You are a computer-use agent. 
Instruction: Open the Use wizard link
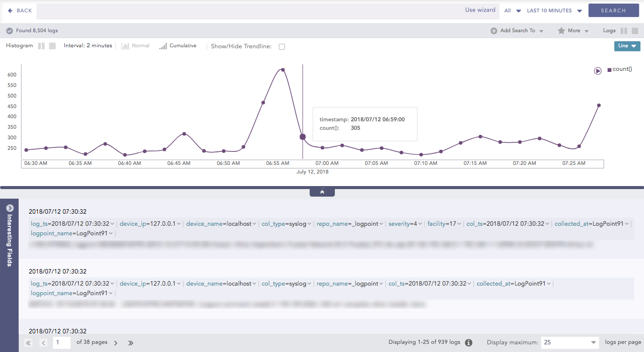point(480,10)
